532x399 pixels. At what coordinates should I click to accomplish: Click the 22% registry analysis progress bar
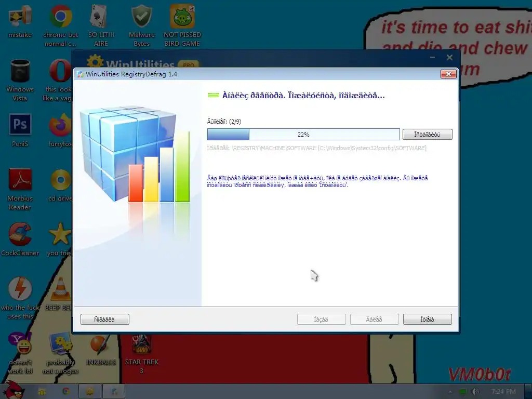(303, 135)
